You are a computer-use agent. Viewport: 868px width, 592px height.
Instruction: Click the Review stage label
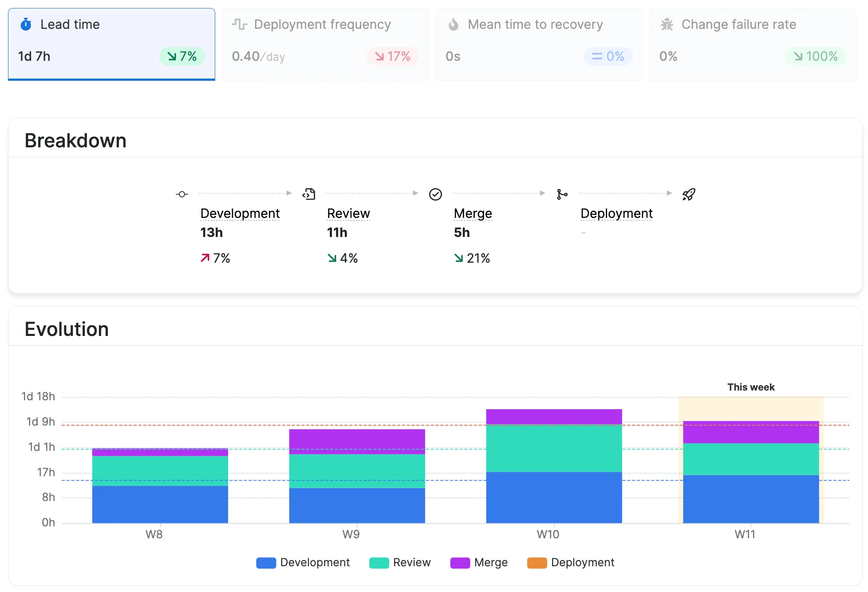click(348, 213)
